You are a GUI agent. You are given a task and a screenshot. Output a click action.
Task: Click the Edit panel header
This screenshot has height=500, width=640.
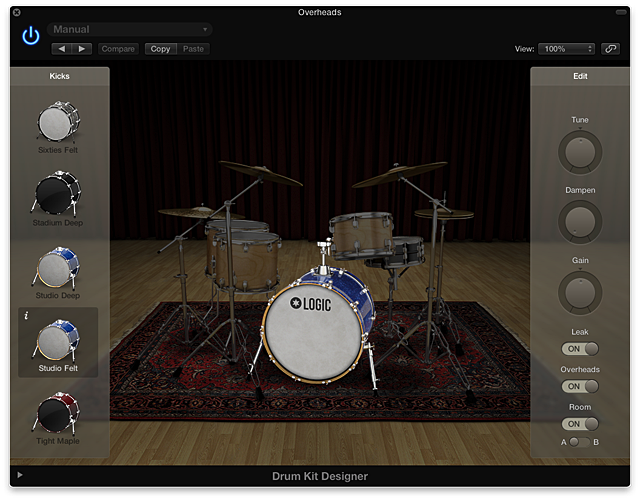[580, 76]
